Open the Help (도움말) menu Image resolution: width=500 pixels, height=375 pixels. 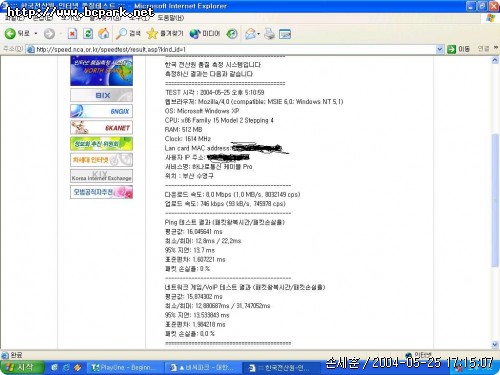coord(170,18)
